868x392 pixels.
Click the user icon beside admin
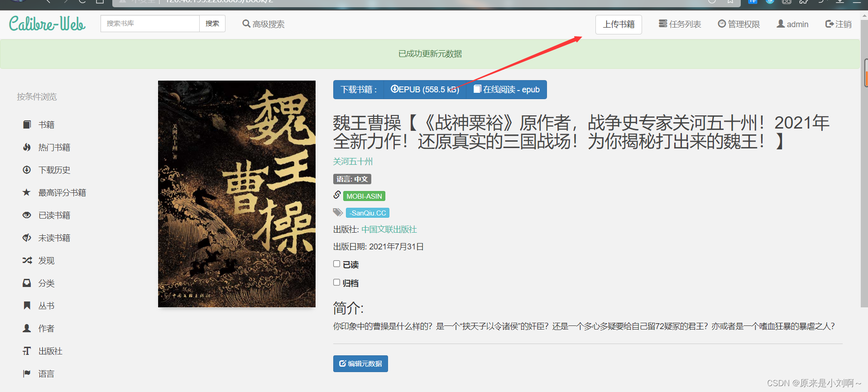coord(781,24)
